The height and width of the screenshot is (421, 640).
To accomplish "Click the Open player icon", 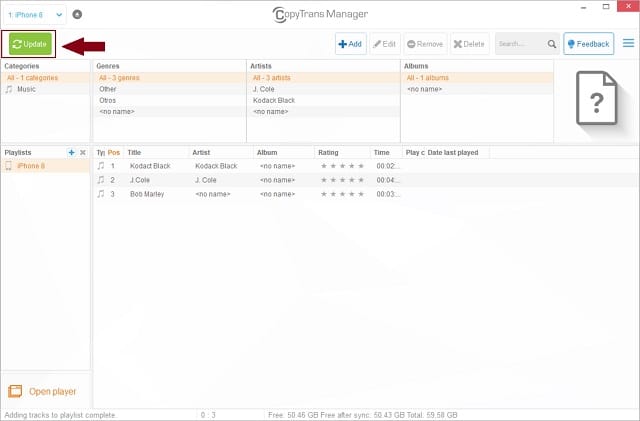I will 15,391.
